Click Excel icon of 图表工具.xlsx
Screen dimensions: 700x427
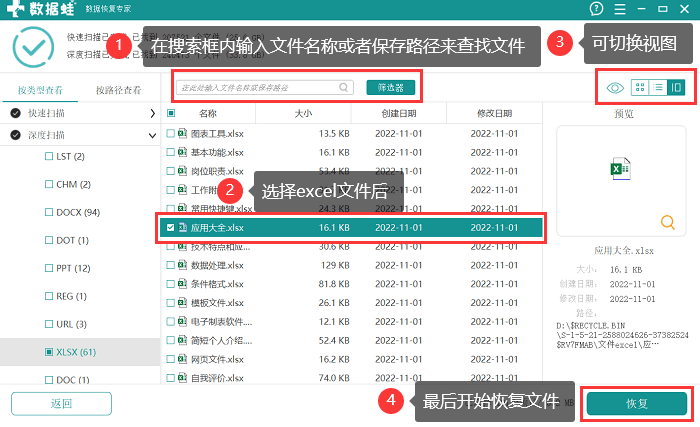(x=182, y=133)
